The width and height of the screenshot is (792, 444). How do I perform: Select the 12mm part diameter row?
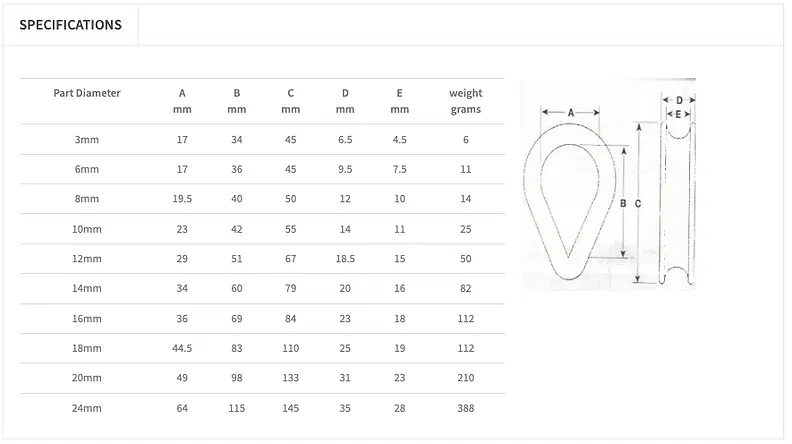262,259
